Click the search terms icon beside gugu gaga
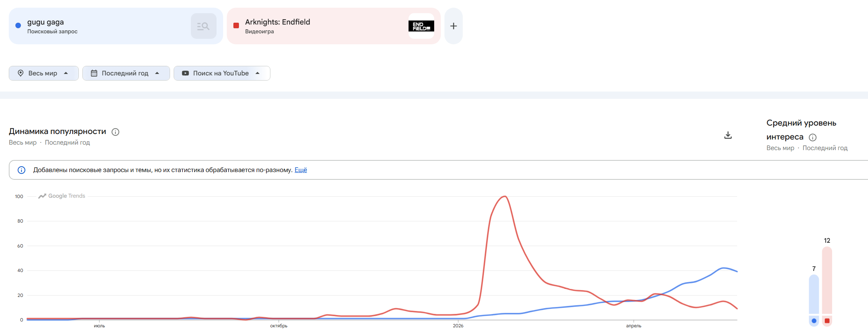 tap(203, 26)
